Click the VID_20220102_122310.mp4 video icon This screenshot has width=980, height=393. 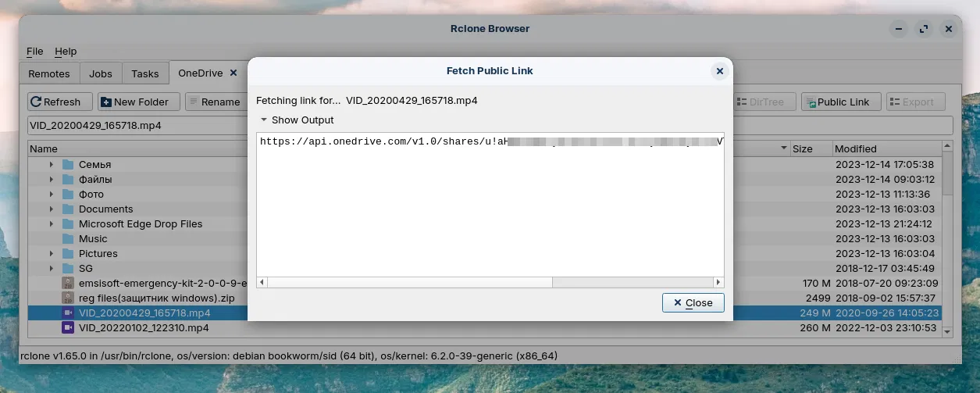click(68, 328)
